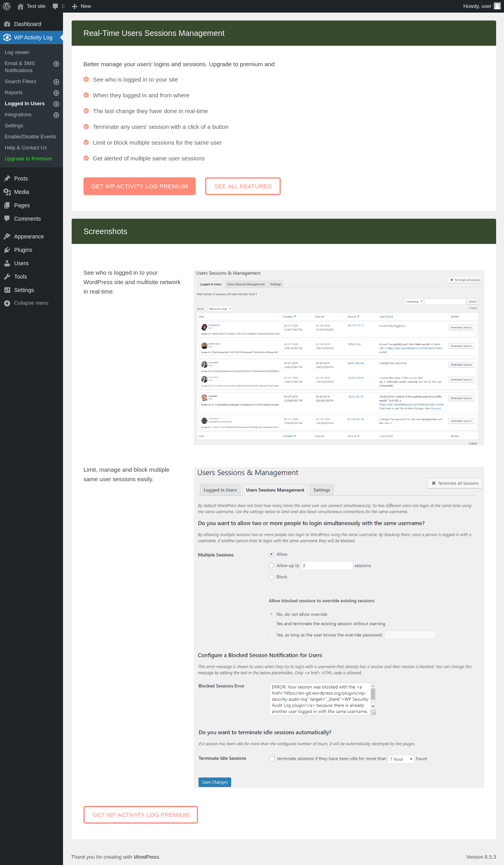Open the Plugins plug icon
504x865 pixels.
7,250
